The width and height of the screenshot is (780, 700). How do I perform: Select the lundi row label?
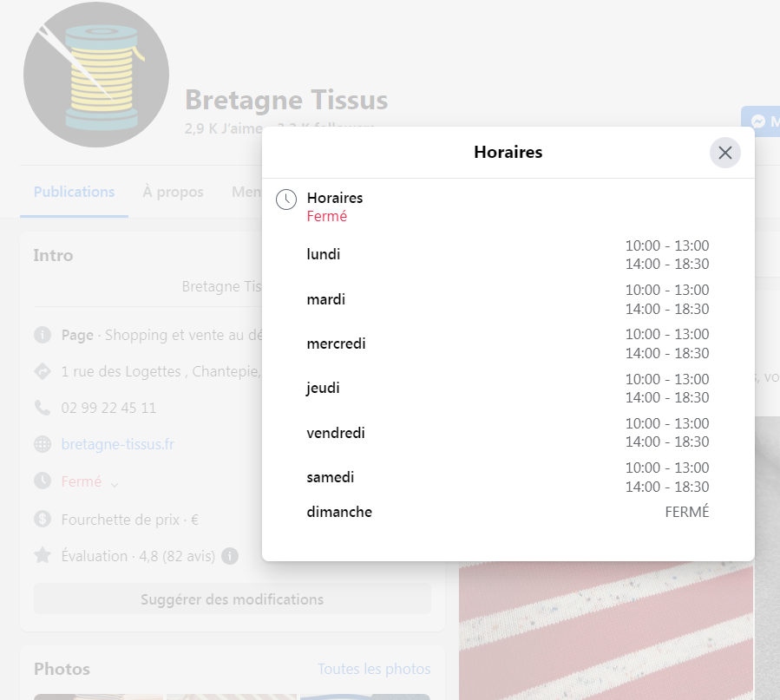[x=324, y=254]
